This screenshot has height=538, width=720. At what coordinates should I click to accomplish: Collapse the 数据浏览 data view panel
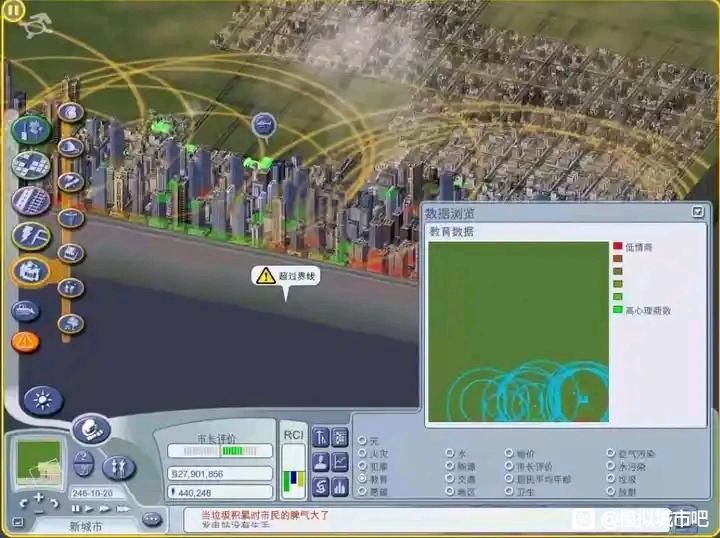pos(697,212)
